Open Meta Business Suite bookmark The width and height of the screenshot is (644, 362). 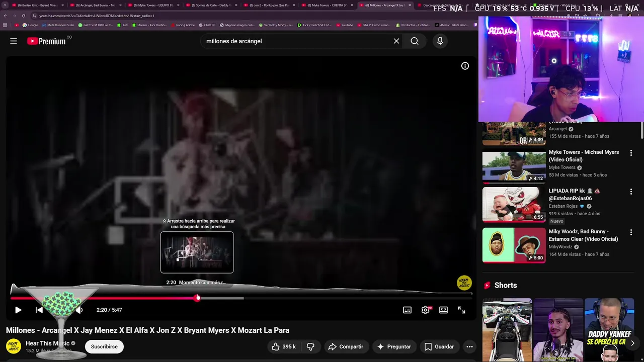[58, 25]
